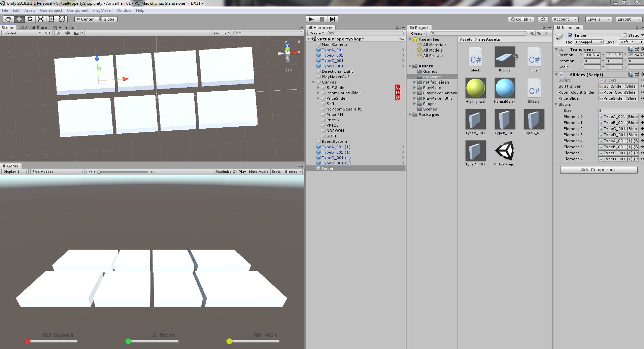The width and height of the screenshot is (644, 349).
Task: Click the Add Component button
Action: pyautogui.click(x=599, y=170)
